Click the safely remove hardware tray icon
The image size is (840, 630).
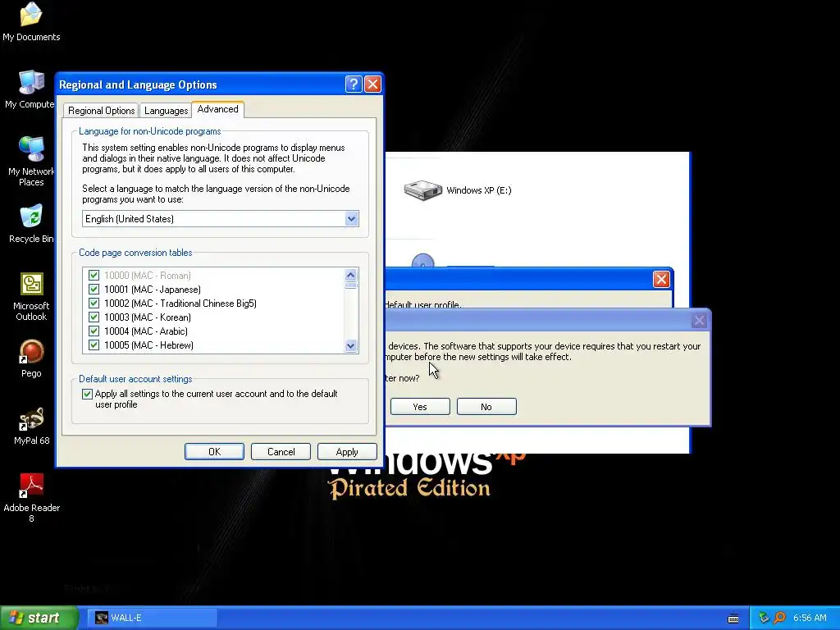click(x=764, y=618)
